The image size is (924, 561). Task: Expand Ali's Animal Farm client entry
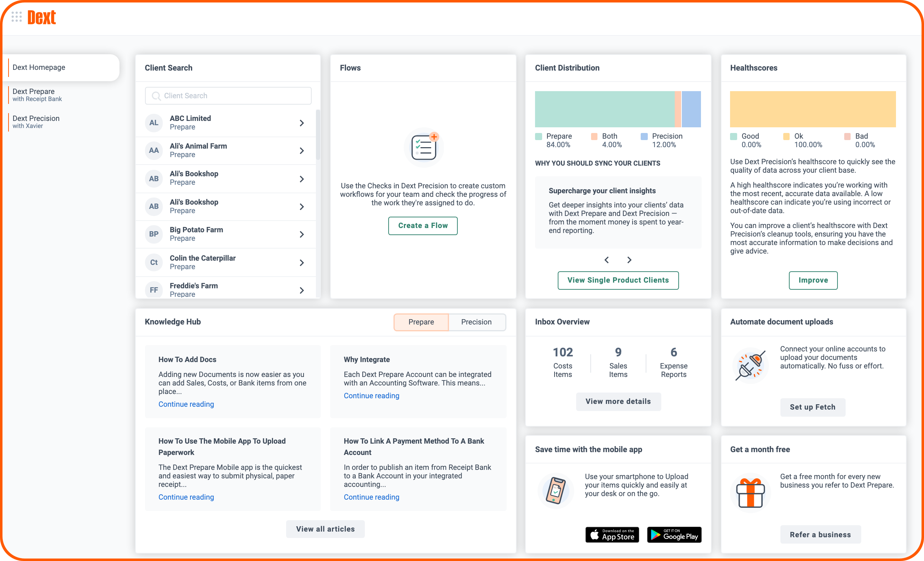tap(302, 150)
